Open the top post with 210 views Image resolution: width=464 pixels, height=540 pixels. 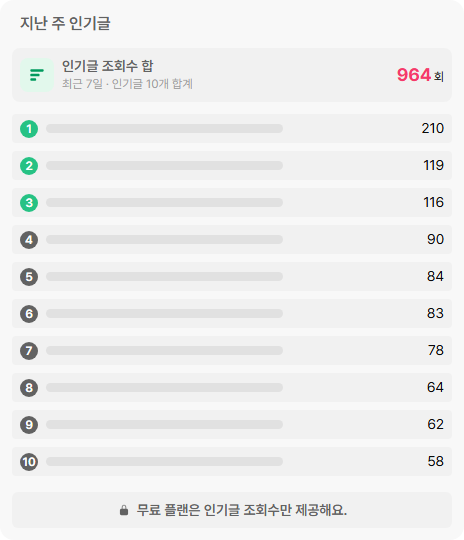pyautogui.click(x=232, y=128)
